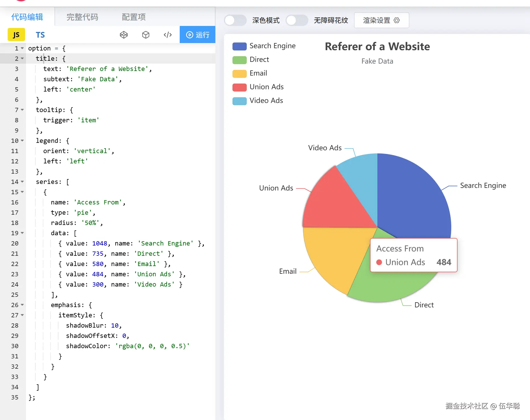Switch to the 完整代码 tab
Viewport: 530px width, 420px height.
(82, 17)
